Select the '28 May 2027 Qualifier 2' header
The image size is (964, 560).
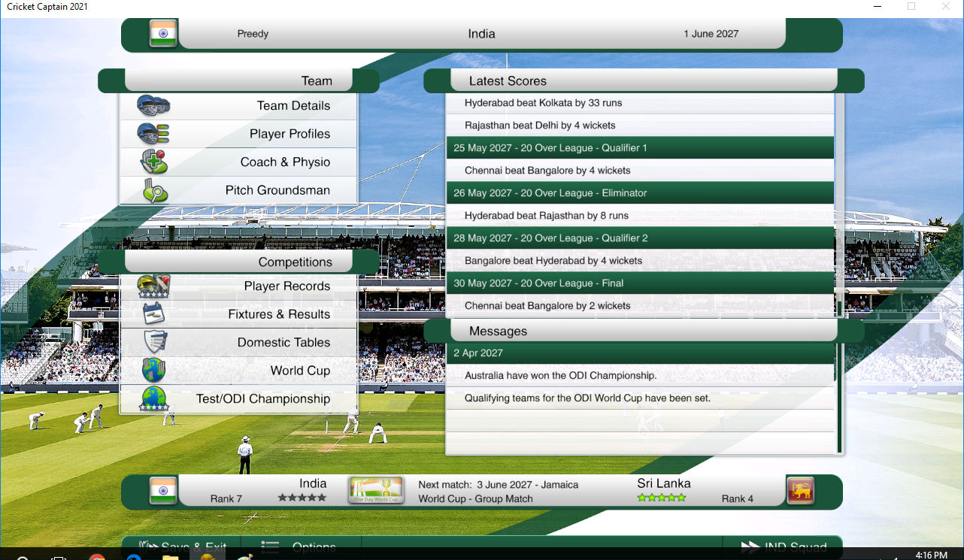(x=640, y=238)
